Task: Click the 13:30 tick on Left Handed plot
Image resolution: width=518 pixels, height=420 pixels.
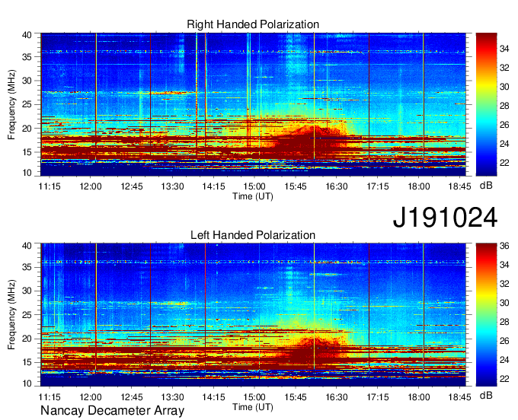Action: click(172, 397)
